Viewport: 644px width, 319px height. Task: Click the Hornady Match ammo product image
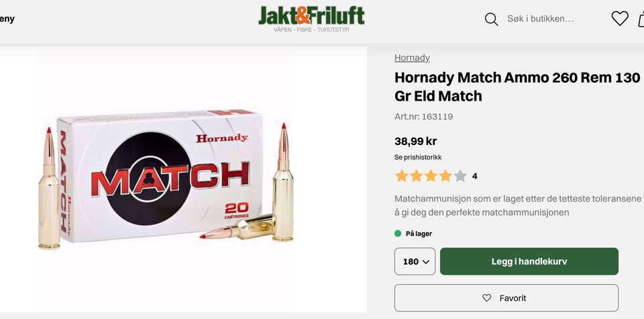click(x=166, y=179)
